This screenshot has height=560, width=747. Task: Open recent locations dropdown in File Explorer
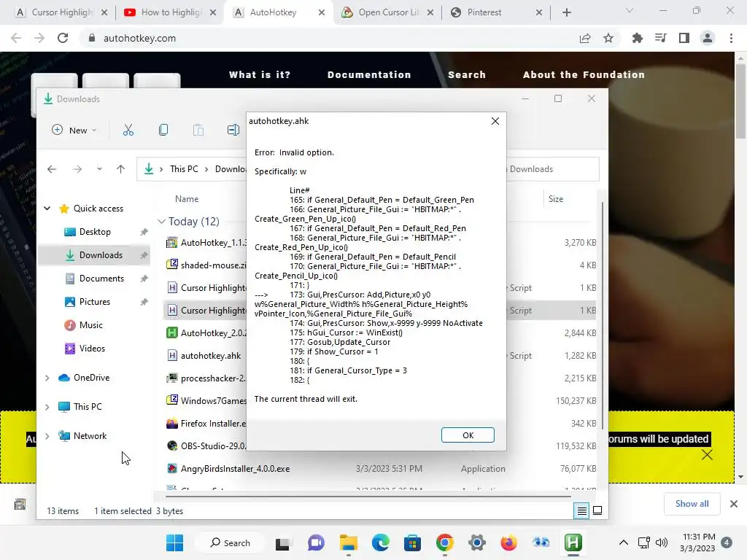[99, 169]
